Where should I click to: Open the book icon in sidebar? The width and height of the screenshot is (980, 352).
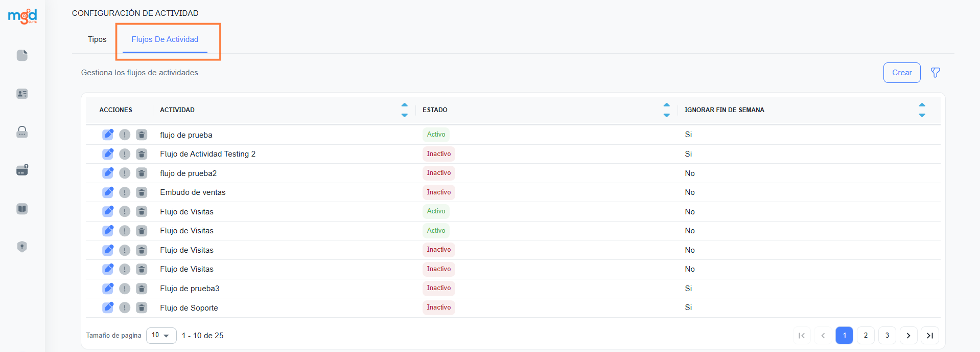(x=22, y=209)
